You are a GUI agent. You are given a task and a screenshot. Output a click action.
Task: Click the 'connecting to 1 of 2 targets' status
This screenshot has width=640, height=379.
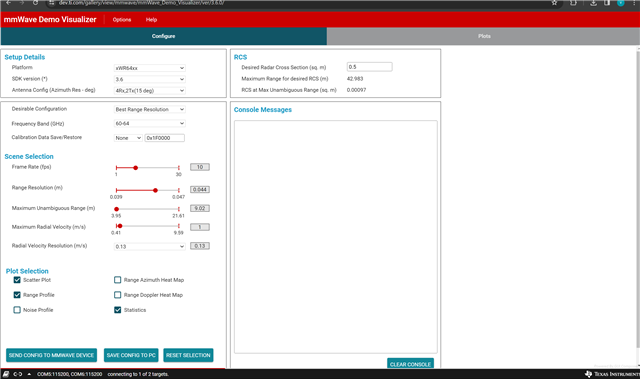point(138,374)
